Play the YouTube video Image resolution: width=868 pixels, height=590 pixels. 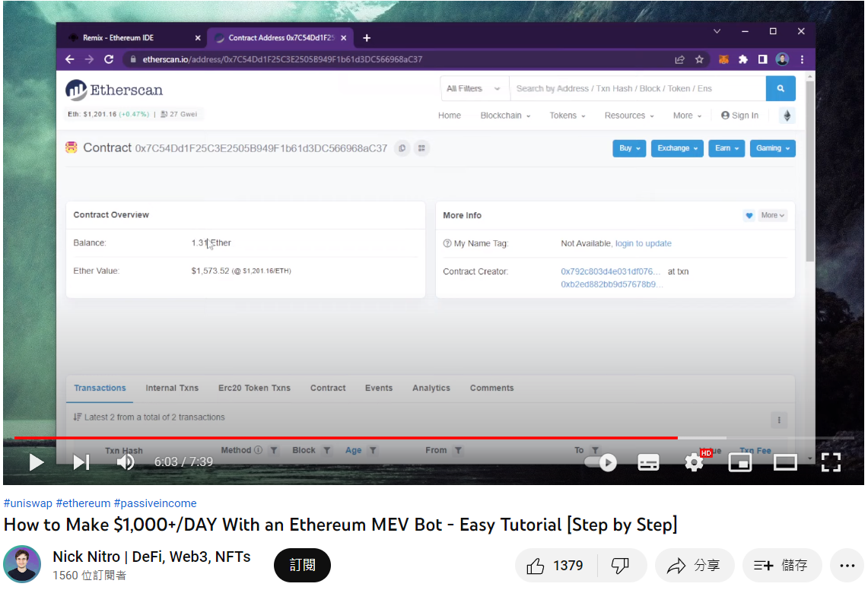[36, 462]
